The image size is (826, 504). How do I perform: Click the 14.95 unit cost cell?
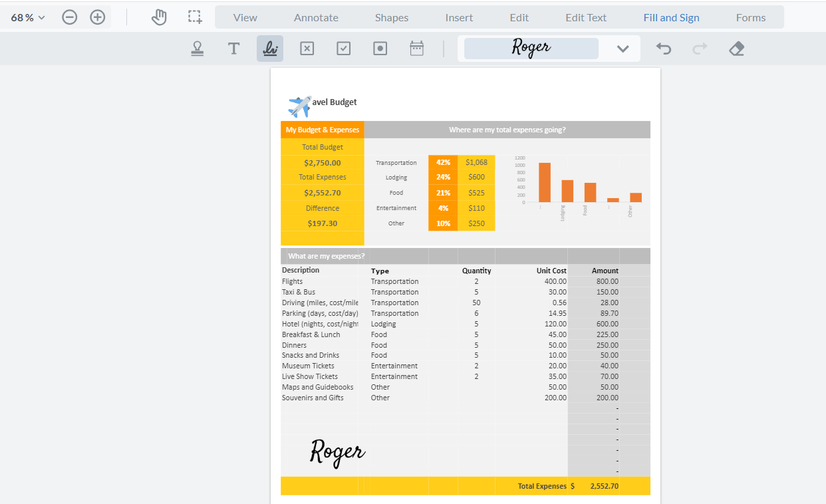[x=557, y=313]
